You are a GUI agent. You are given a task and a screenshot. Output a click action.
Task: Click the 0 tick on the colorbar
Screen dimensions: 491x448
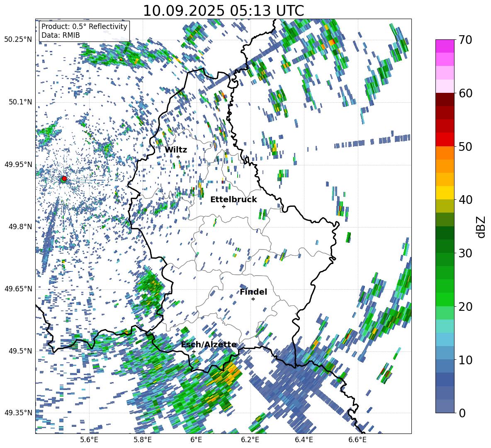pos(462,413)
